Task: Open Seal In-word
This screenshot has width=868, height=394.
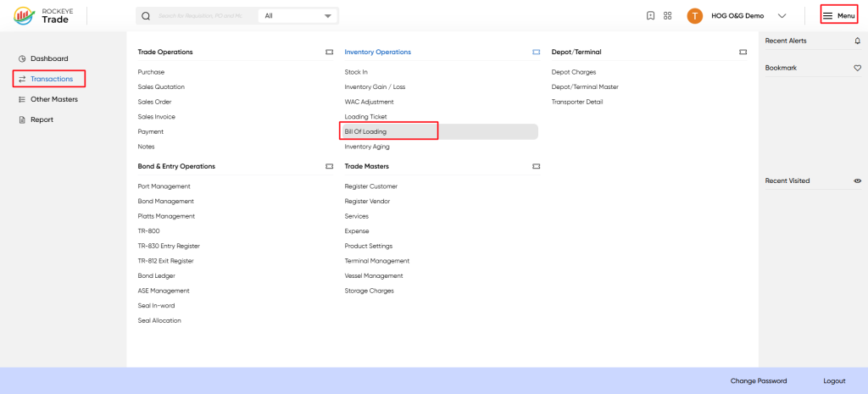Action: 156,306
